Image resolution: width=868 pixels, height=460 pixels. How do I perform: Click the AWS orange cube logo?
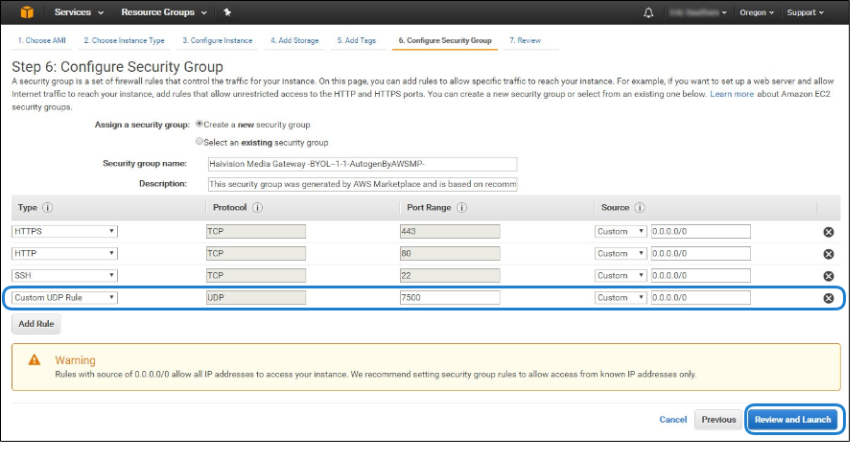click(x=25, y=12)
